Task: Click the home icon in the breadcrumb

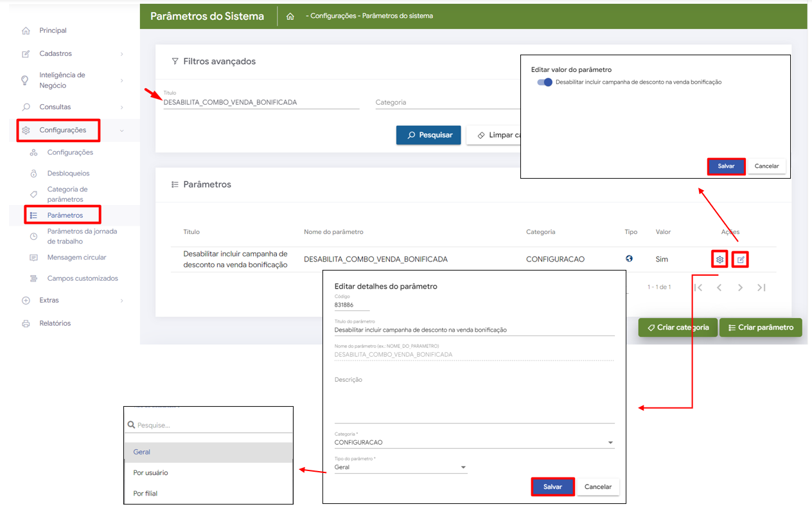Action: point(290,17)
